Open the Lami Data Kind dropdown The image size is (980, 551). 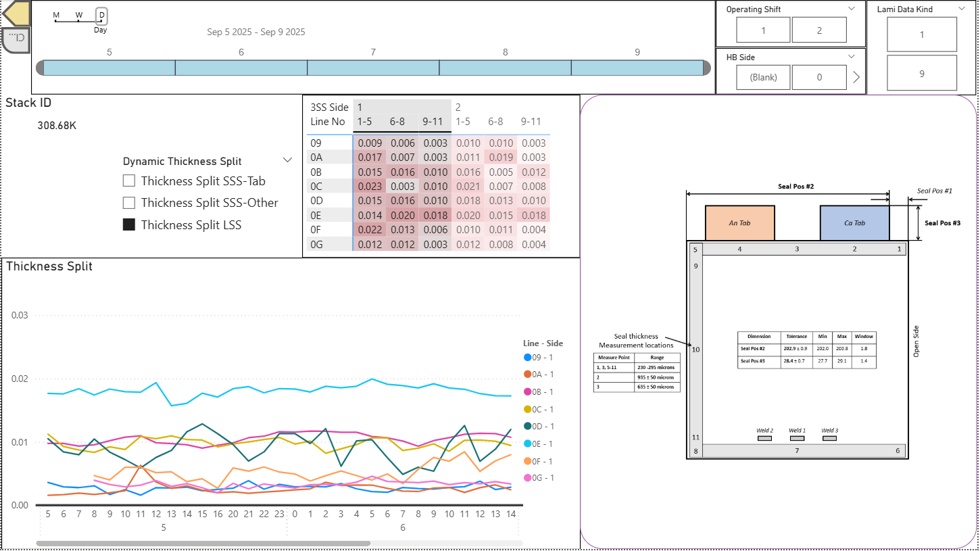coord(962,9)
